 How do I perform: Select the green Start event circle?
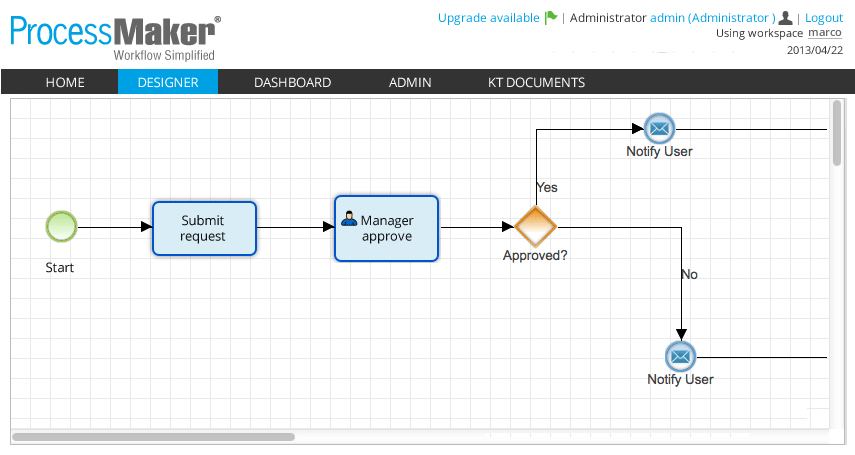[x=61, y=226]
